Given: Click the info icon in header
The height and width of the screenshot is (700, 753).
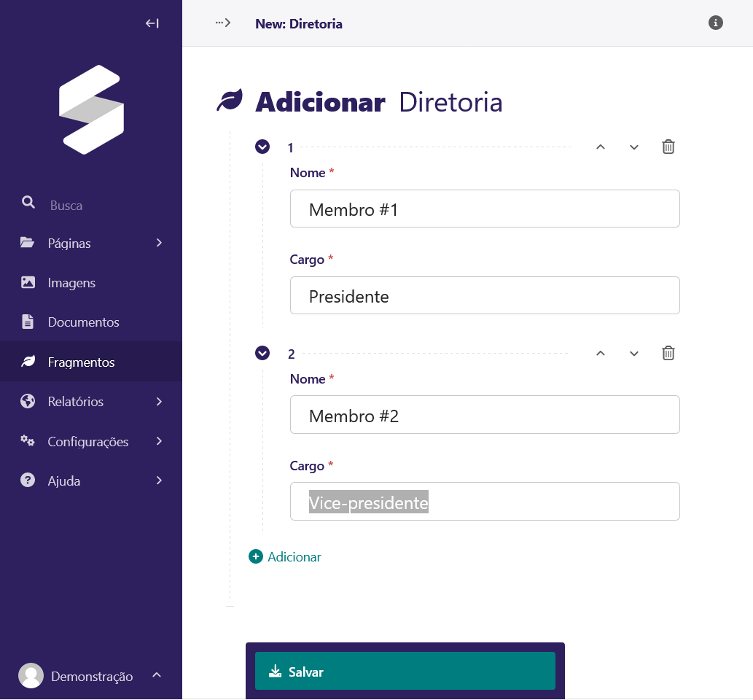Looking at the screenshot, I should (716, 23).
